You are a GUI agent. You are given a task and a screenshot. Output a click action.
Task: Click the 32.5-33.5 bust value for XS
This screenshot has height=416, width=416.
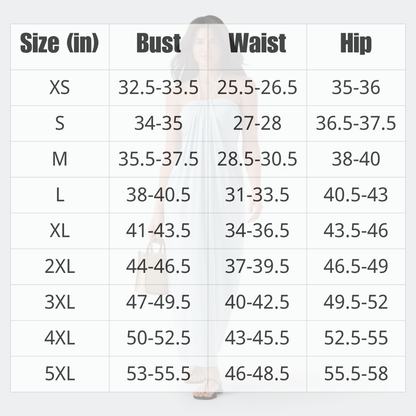pos(159,88)
